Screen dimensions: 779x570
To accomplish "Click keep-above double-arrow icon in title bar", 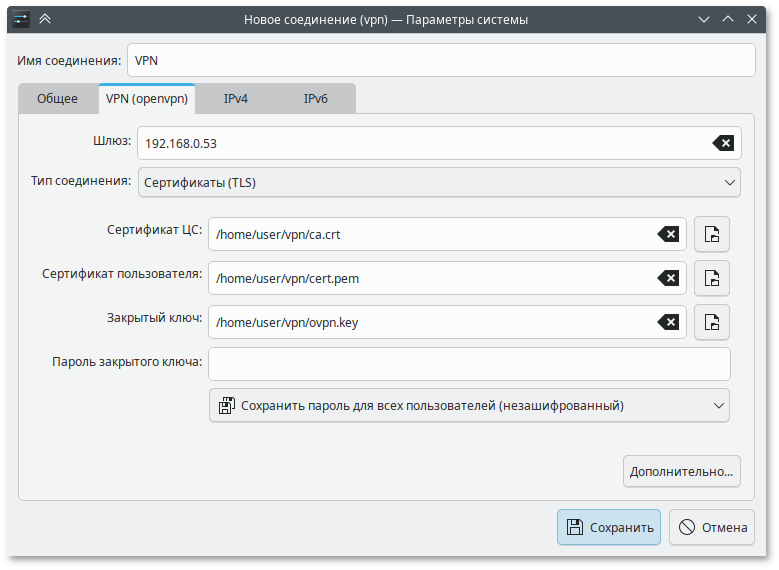I will 45,19.
